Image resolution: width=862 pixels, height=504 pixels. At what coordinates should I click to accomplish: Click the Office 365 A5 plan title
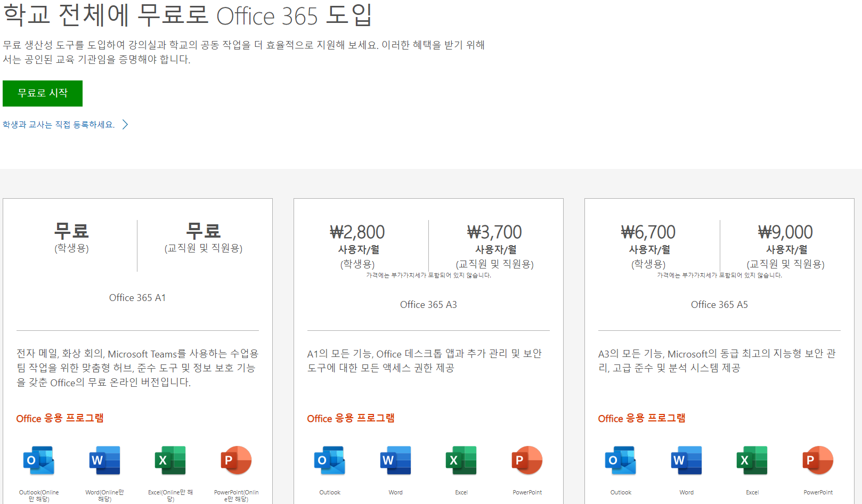click(x=719, y=305)
